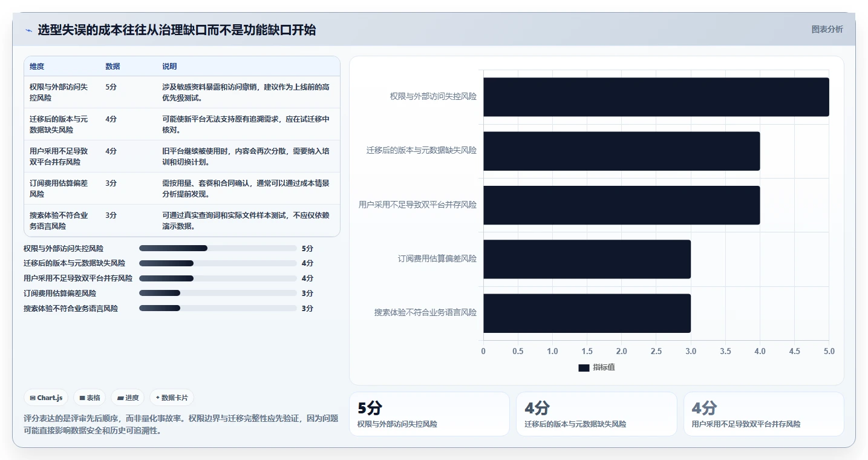This screenshot has width=868, height=460.
Task: Click the progress bar for 权限与外部访问失控风险
Action: [218, 248]
